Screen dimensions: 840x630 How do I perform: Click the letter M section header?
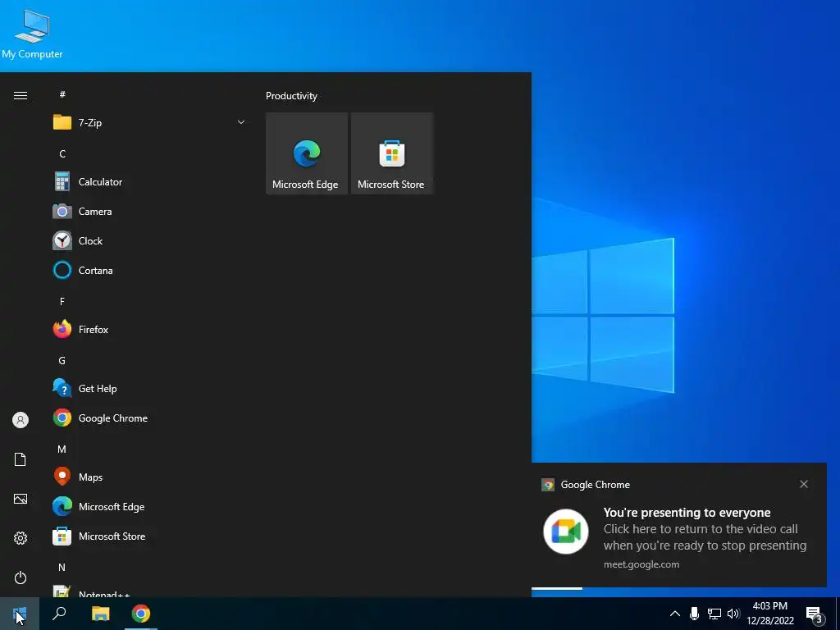point(62,449)
